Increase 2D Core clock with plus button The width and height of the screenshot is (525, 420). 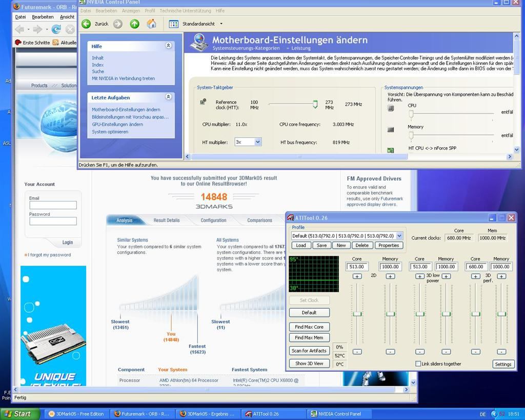357,276
